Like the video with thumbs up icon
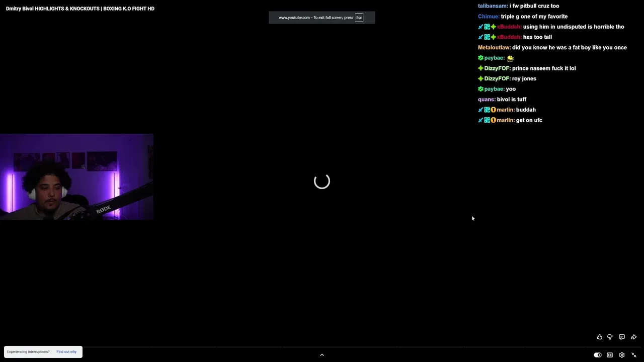This screenshot has height=362, width=644. (x=599, y=337)
